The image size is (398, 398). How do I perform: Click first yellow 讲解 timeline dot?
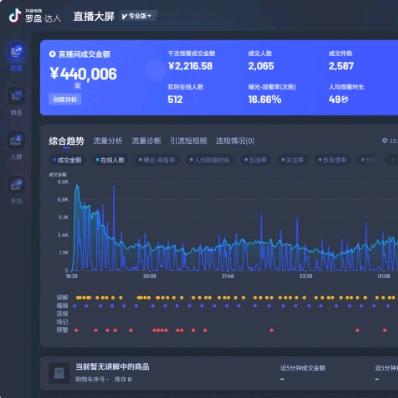pos(77,298)
